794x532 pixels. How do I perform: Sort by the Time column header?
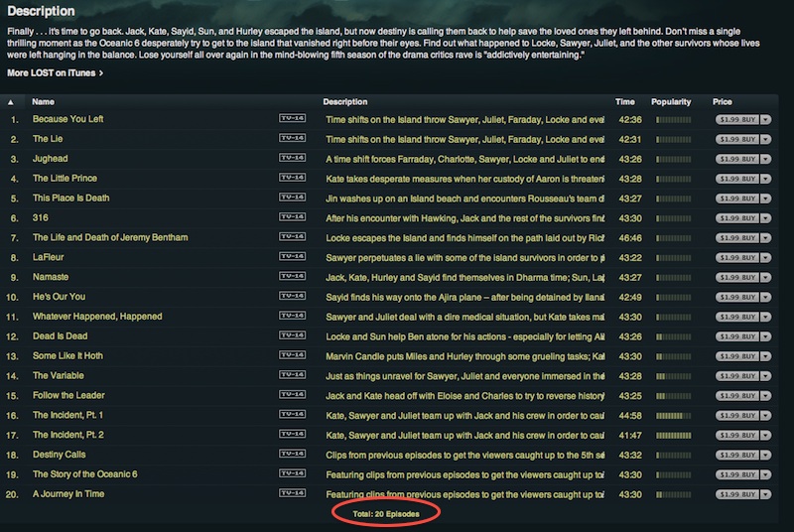tap(625, 102)
